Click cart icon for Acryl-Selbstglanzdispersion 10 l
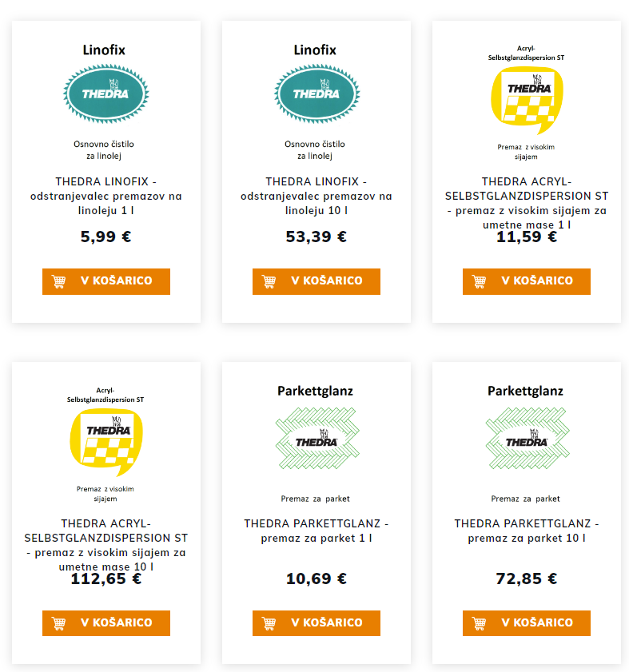629x672 pixels. point(58,622)
